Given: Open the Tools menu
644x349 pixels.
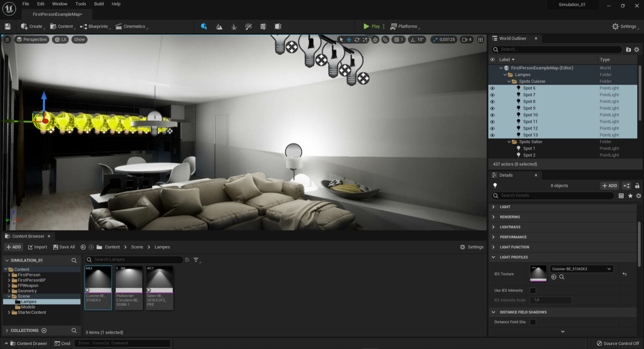Looking at the screenshot, I should pyautogui.click(x=80, y=4).
